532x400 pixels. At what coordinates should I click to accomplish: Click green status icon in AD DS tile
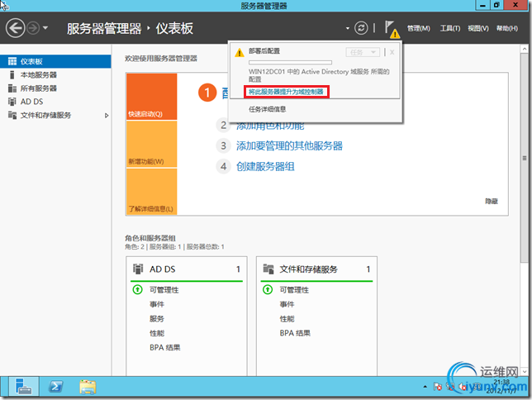[x=137, y=289]
